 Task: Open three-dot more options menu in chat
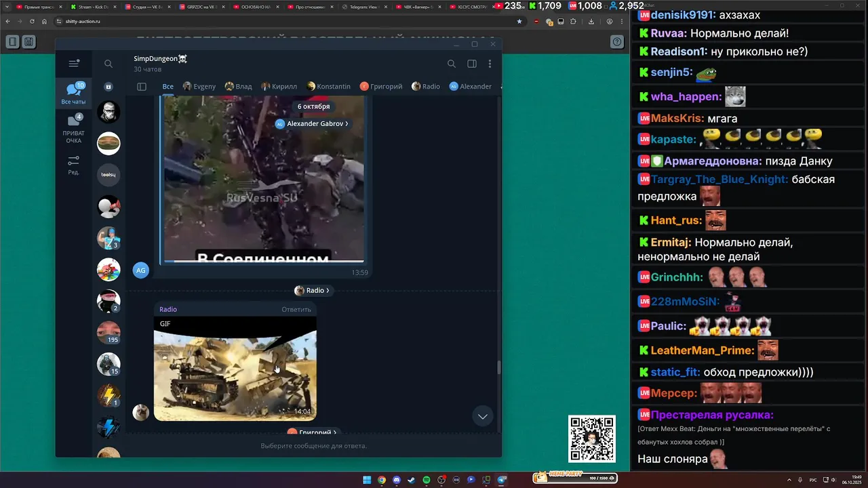[x=490, y=64]
